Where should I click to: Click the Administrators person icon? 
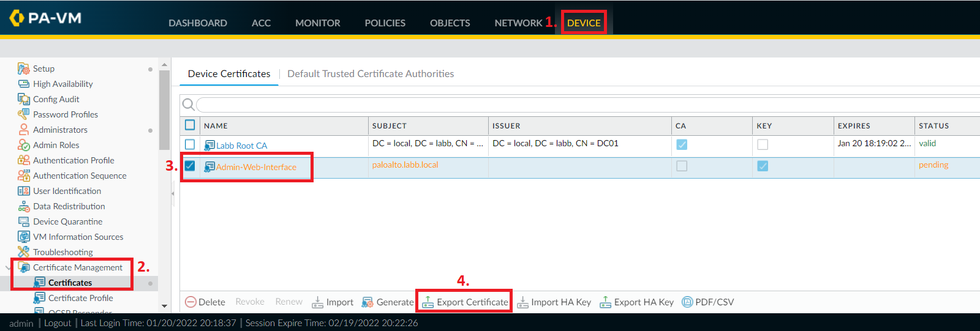pyautogui.click(x=24, y=130)
